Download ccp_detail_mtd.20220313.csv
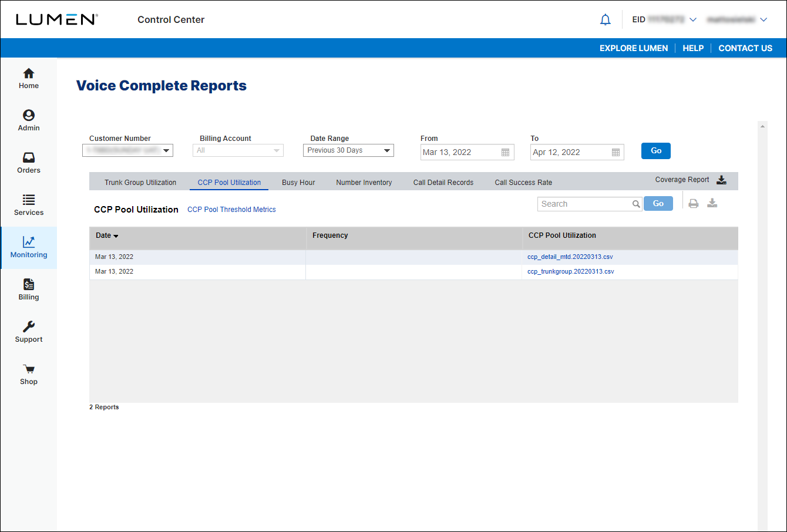The image size is (787, 532). [x=570, y=257]
